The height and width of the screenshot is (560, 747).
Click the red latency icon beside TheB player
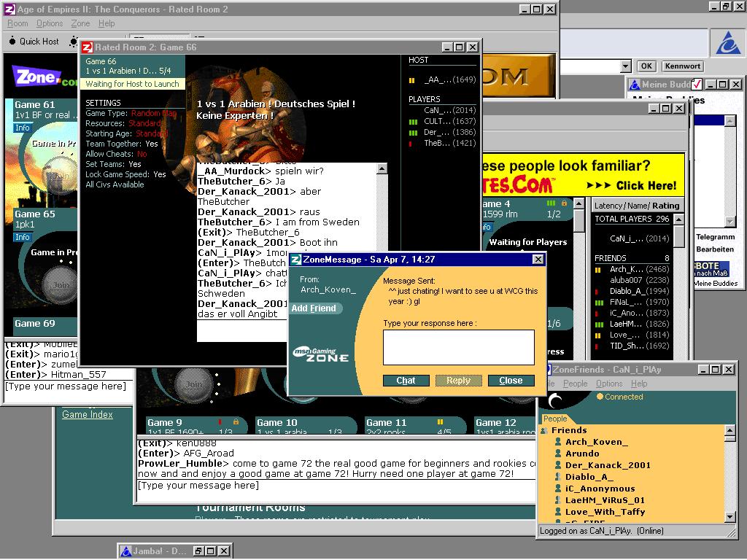[410, 143]
